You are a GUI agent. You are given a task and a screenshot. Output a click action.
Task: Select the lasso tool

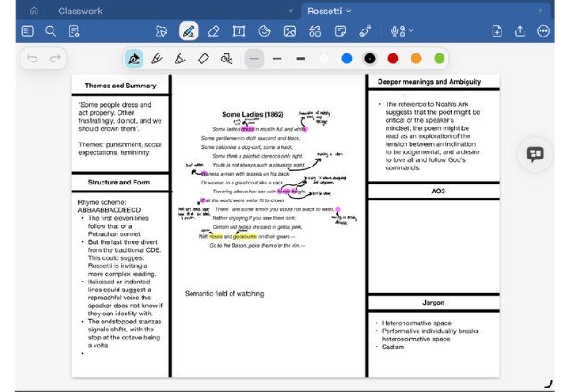[161, 31]
